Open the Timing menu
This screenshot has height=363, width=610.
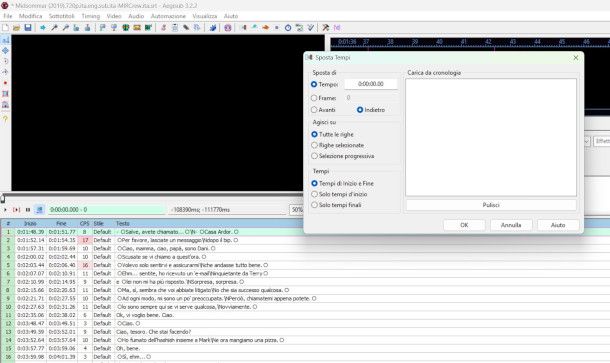click(x=91, y=16)
